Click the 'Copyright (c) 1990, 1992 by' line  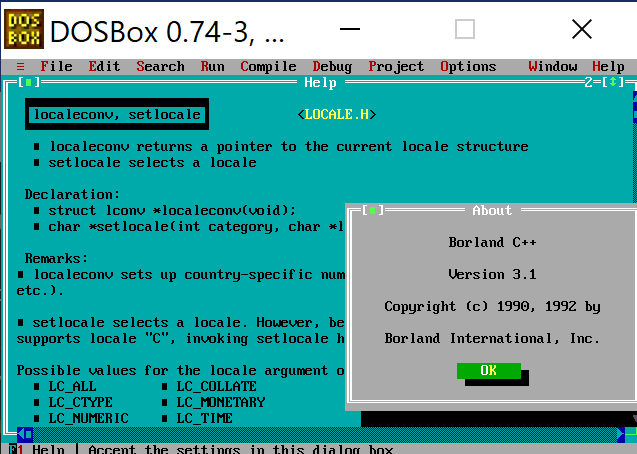coord(492,307)
